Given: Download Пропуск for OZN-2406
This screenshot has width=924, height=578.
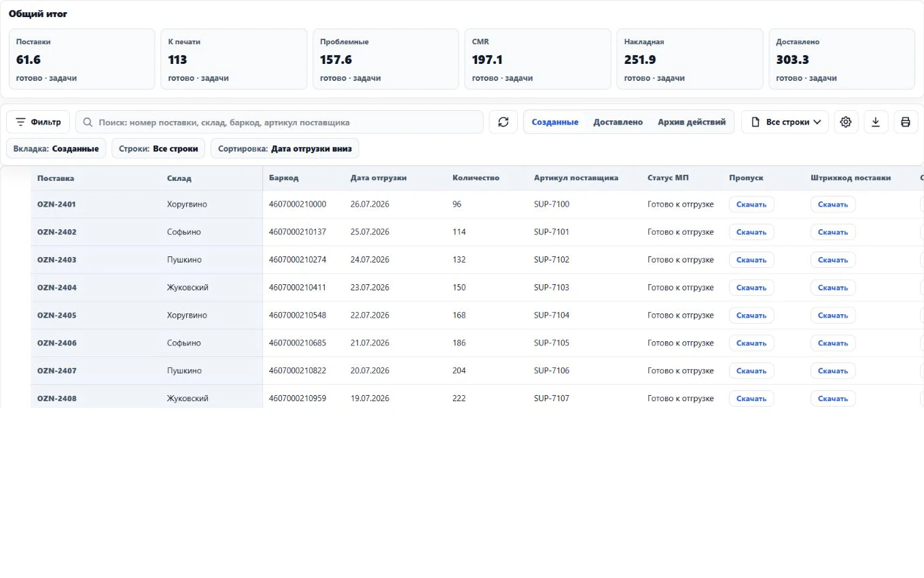Looking at the screenshot, I should [751, 343].
